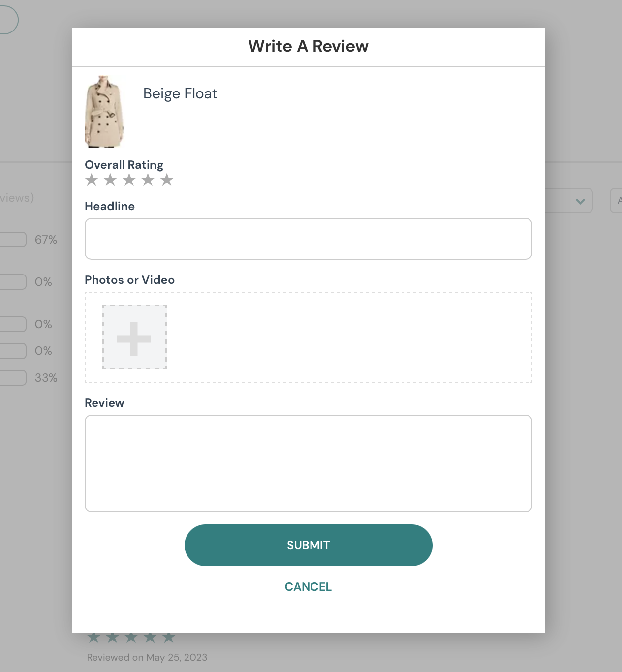
Task: Give a one-star overall rating
Action: pyautogui.click(x=92, y=180)
